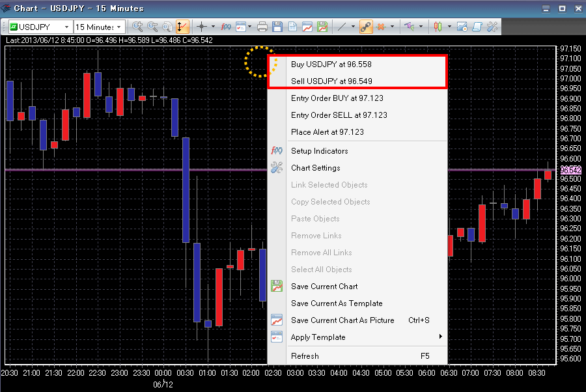586x392 pixels.
Task: Click the 95.600 price axis label
Action: (570, 359)
